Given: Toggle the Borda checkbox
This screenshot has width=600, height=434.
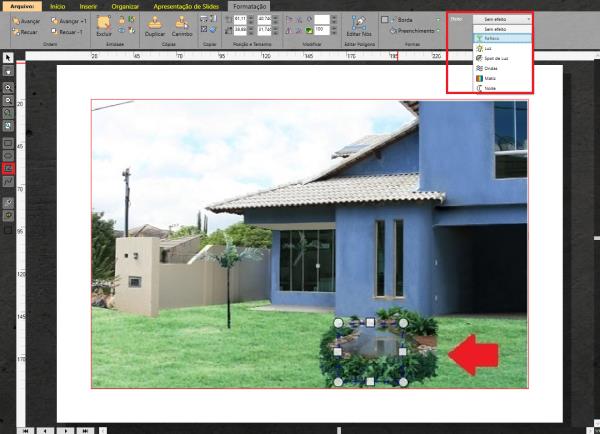Looking at the screenshot, I should pyautogui.click(x=385, y=19).
